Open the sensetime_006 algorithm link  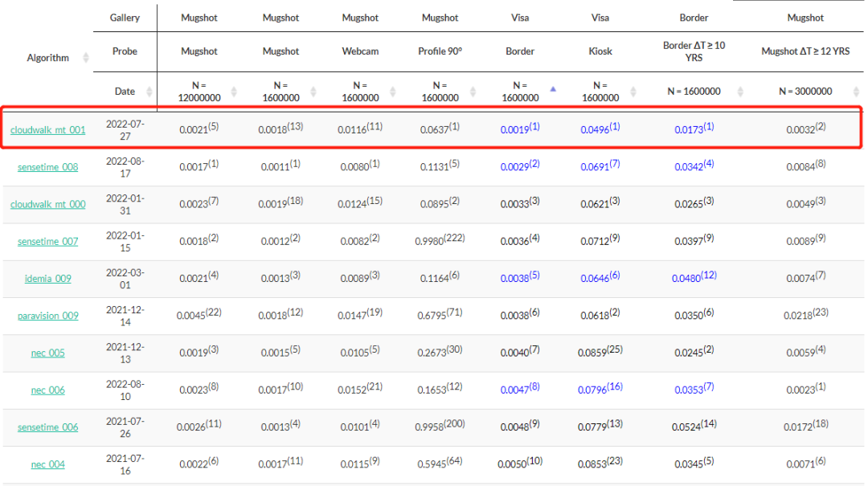[x=47, y=427]
